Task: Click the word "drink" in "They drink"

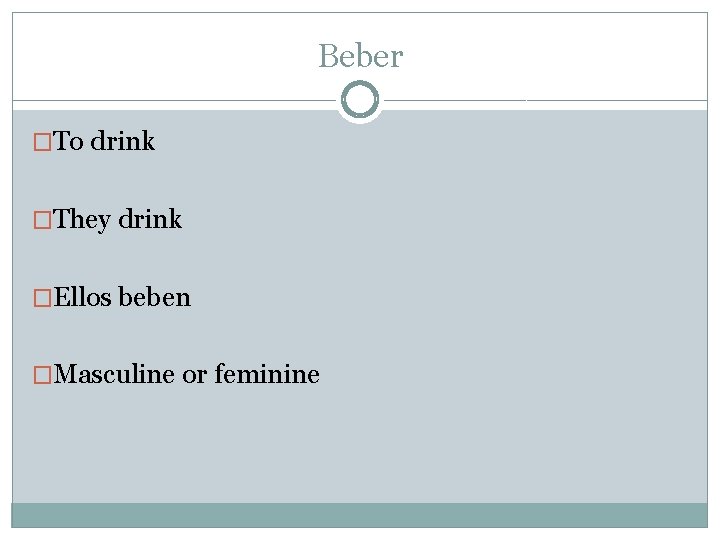Action: pos(150,219)
